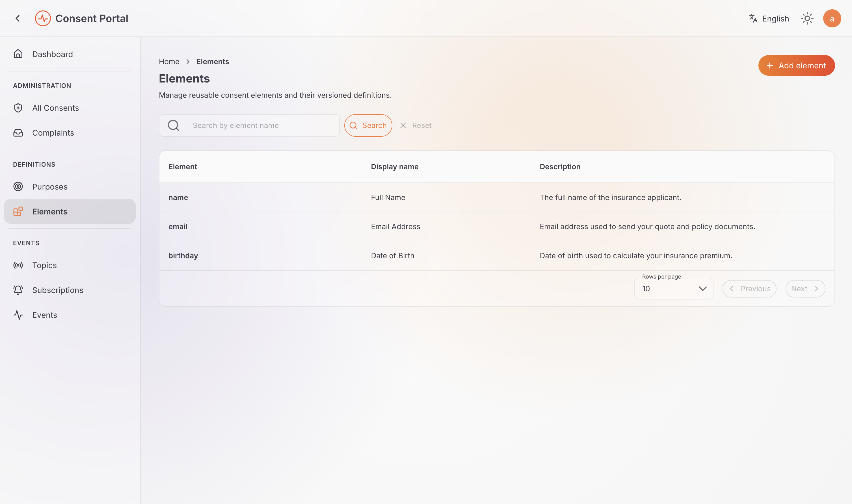Go to Previous page of results
This screenshot has width=852, height=504.
[x=749, y=289]
